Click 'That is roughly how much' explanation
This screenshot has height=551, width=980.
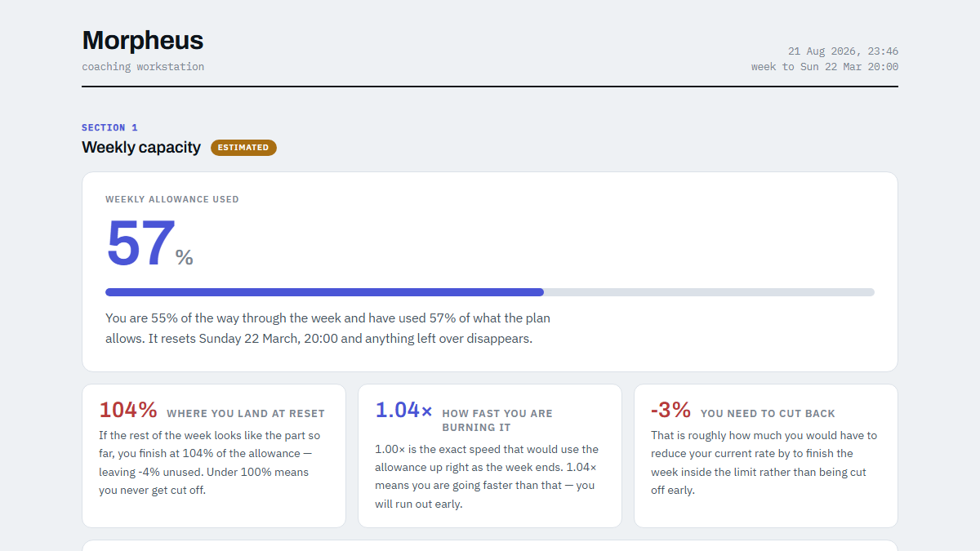point(764,463)
